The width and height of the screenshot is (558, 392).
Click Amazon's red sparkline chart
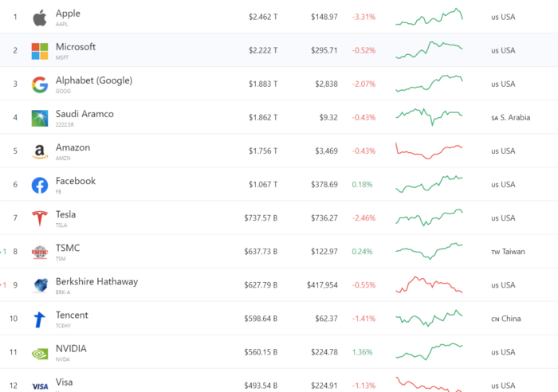click(x=429, y=151)
